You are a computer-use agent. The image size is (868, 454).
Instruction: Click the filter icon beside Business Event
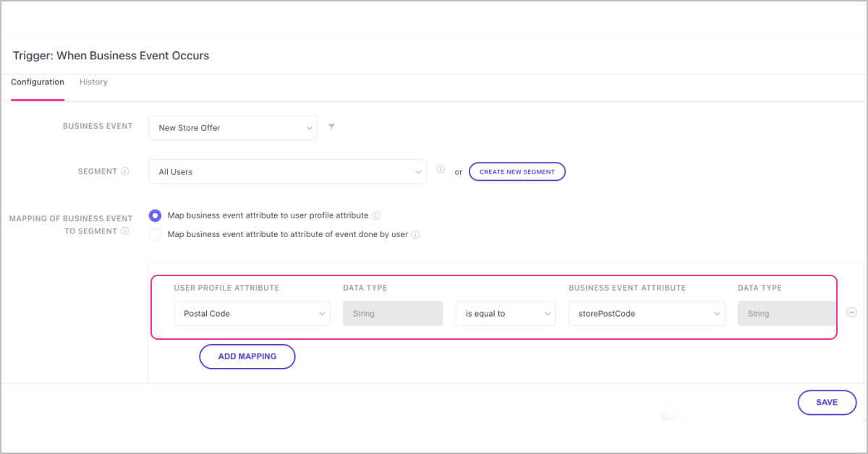[x=331, y=127]
